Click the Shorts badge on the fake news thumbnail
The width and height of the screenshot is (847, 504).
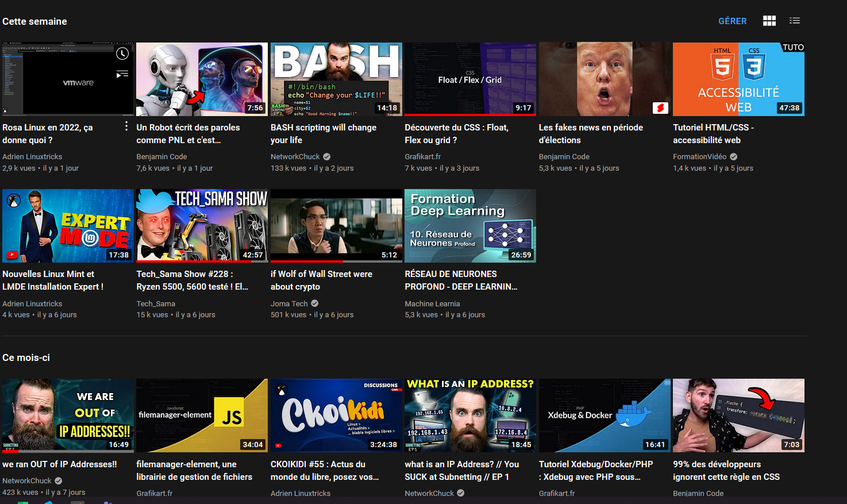click(x=660, y=107)
